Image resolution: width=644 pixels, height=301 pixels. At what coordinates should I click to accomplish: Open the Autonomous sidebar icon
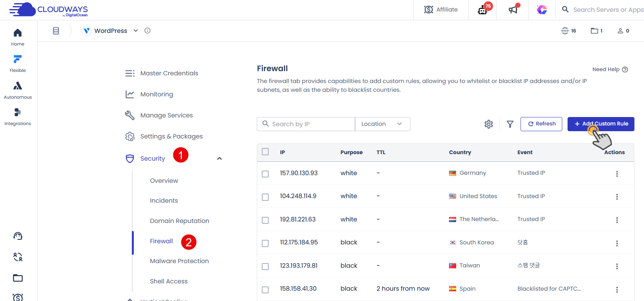pyautogui.click(x=18, y=86)
